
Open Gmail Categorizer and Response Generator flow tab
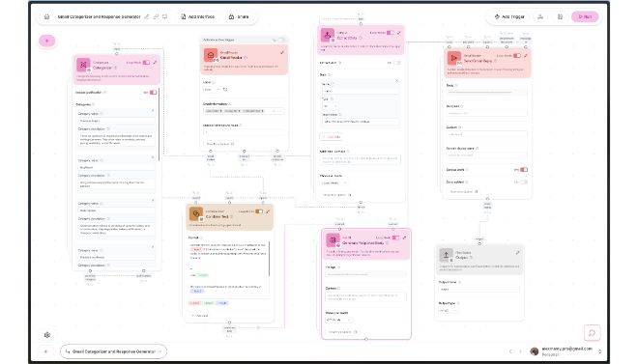[113, 351]
